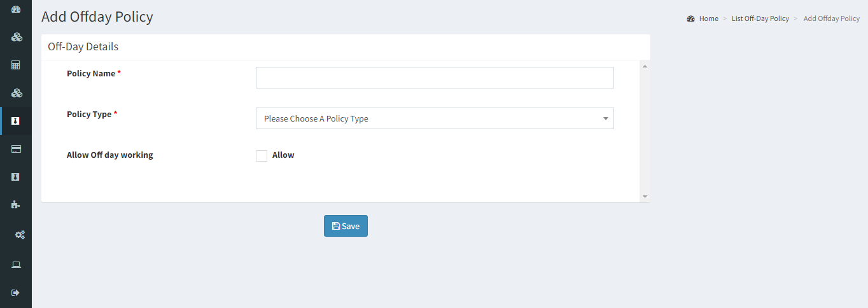Image resolution: width=868 pixels, height=308 pixels.
Task: Click the form panel scrollbar down arrow
Action: point(645,197)
